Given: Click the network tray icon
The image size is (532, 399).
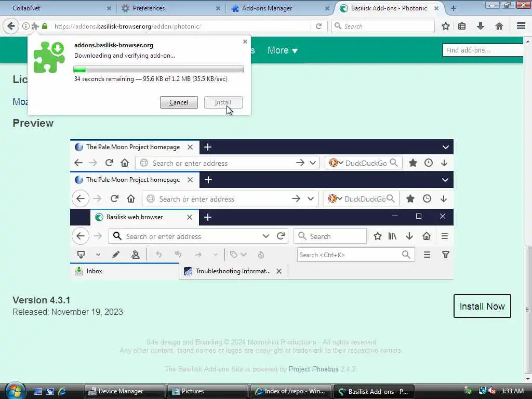Looking at the screenshot, I should point(482,391).
